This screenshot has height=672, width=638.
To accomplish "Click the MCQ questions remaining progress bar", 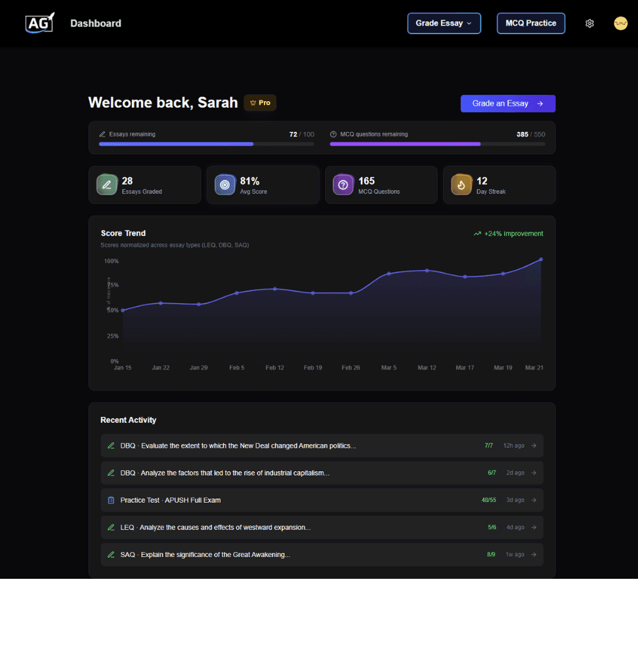I will tap(437, 144).
